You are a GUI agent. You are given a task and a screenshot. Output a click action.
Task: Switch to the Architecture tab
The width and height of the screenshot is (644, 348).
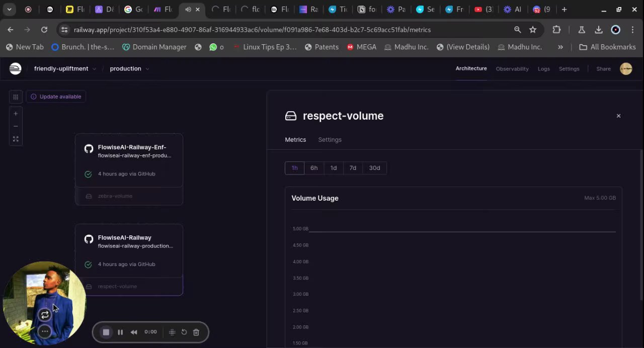coord(471,68)
